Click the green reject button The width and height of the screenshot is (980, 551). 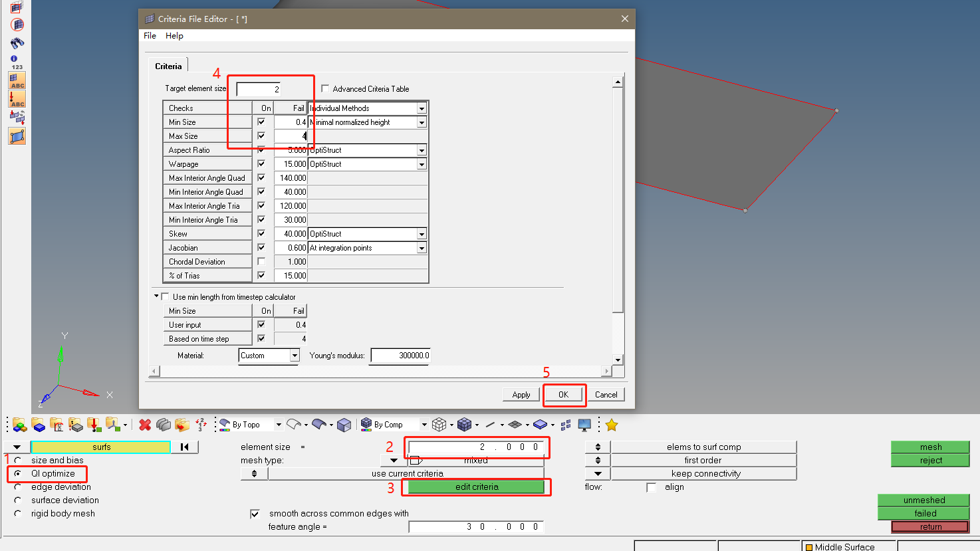(x=930, y=461)
